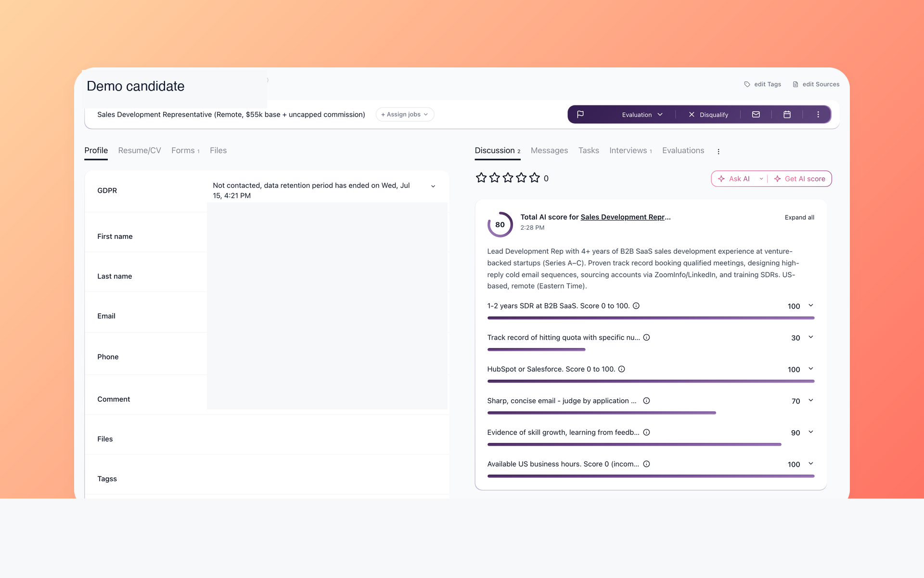
Task: Open the Interviews tab
Action: tap(630, 151)
